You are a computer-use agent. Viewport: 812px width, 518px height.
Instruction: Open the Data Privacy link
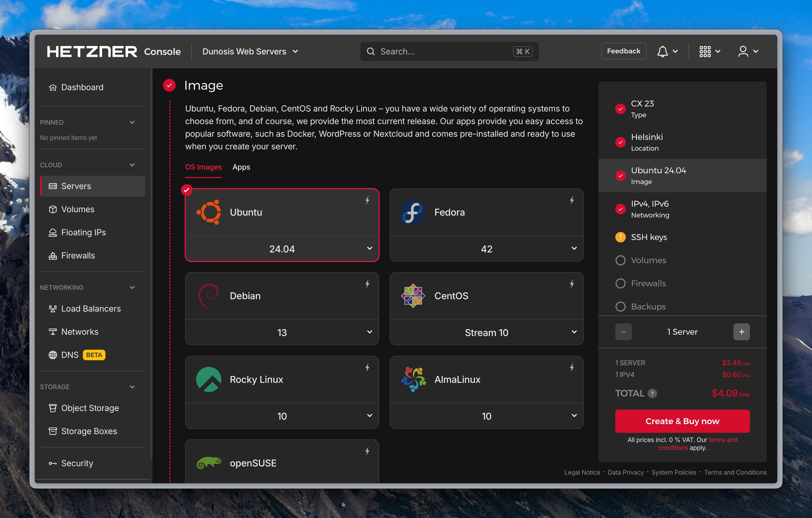coord(626,472)
